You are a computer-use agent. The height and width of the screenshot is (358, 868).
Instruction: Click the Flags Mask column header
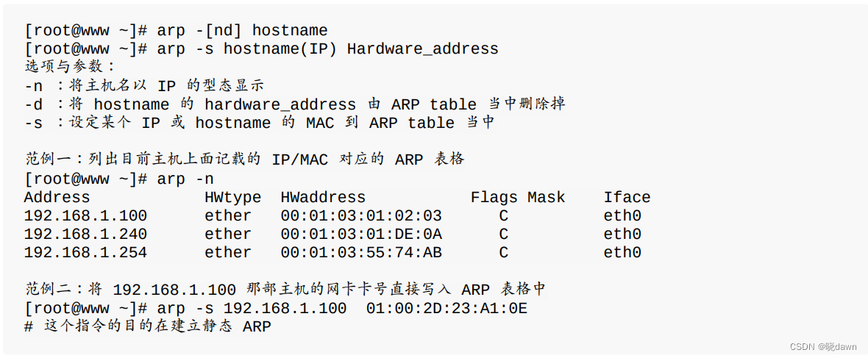pyautogui.click(x=518, y=198)
